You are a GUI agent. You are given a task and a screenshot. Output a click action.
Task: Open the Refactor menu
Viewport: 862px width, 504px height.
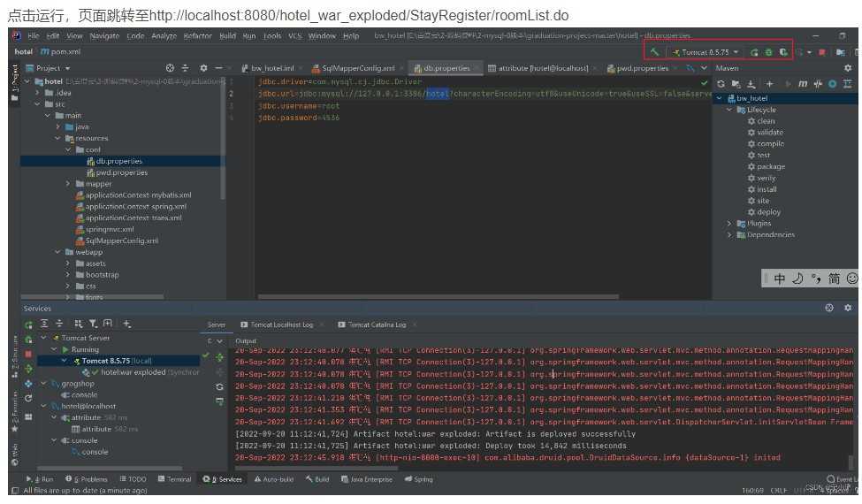pyautogui.click(x=197, y=36)
